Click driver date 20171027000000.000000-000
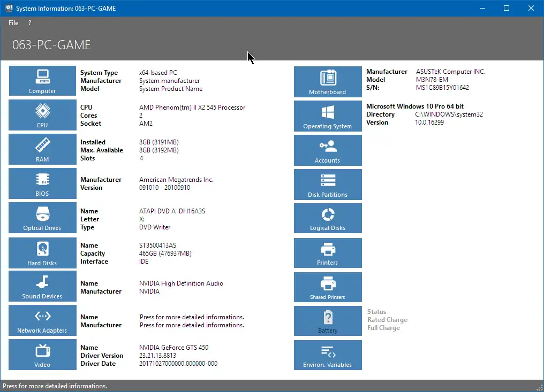This screenshot has height=392, width=544. tap(178, 364)
